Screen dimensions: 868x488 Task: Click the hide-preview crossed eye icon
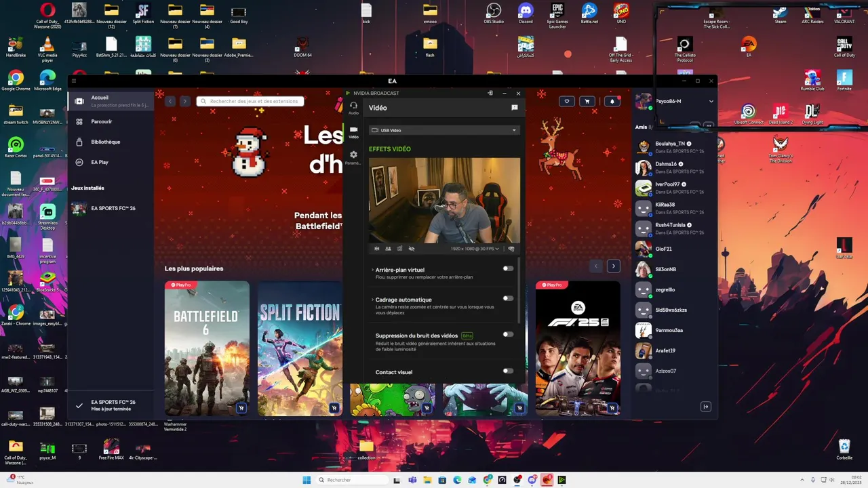(x=412, y=249)
